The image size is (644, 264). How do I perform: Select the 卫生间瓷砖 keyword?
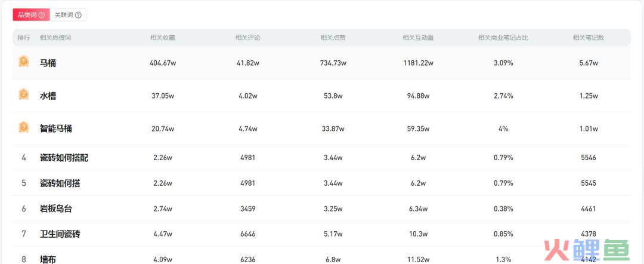coord(60,234)
